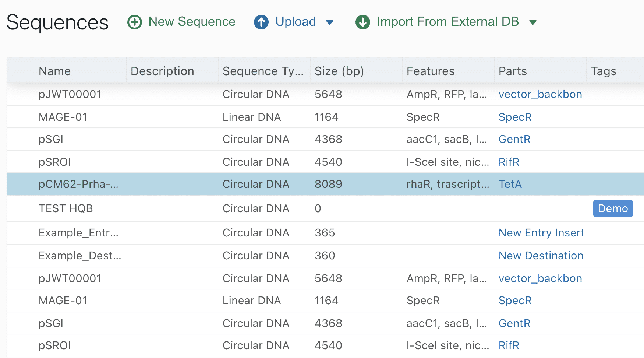Screen dimensions: 644x358
Task: Open the SpecR part link for MAGE-01
Action: click(515, 117)
